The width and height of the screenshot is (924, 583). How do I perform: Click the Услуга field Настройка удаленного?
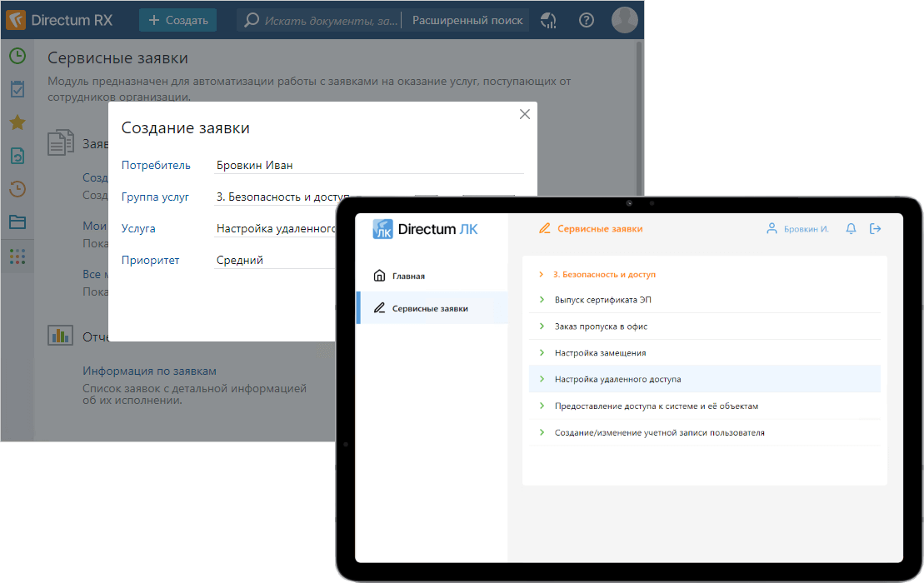click(x=275, y=228)
